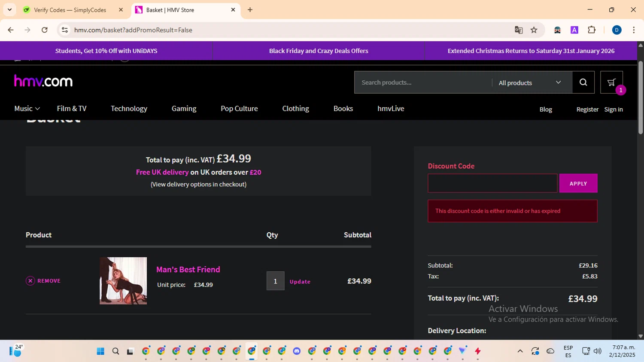
Task: Show hidden system tray icons
Action: point(520,351)
